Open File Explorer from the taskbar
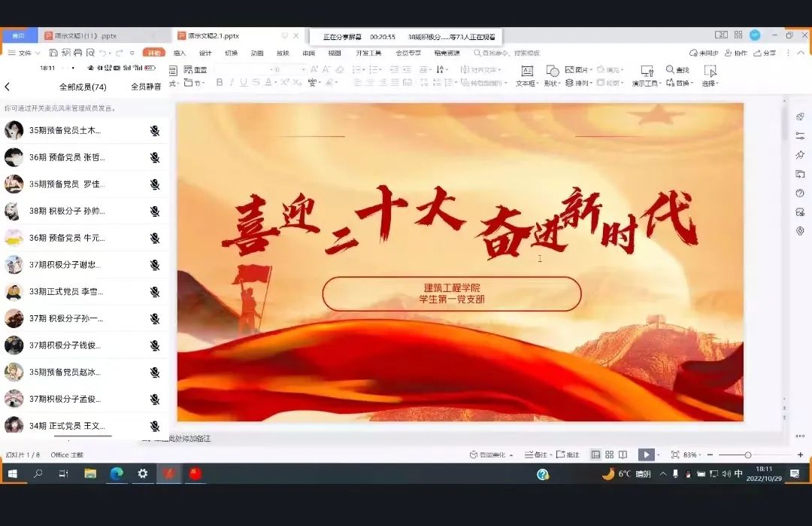Viewport: 812px width, 526px height. pos(90,473)
